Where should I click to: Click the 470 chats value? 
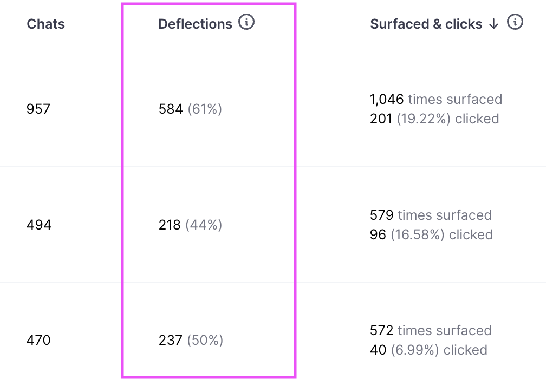tap(38, 340)
